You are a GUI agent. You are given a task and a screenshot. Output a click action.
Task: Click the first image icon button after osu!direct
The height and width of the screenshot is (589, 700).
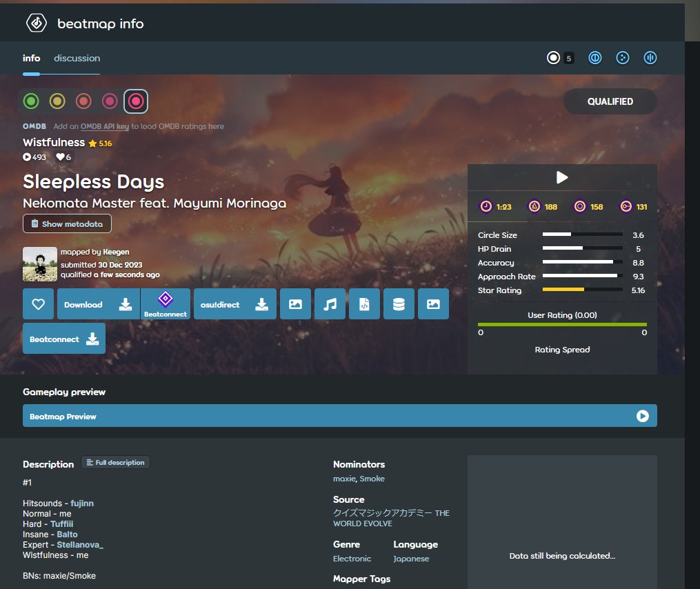click(296, 304)
